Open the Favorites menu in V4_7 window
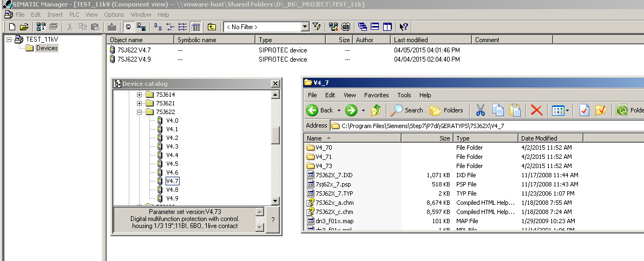 376,95
